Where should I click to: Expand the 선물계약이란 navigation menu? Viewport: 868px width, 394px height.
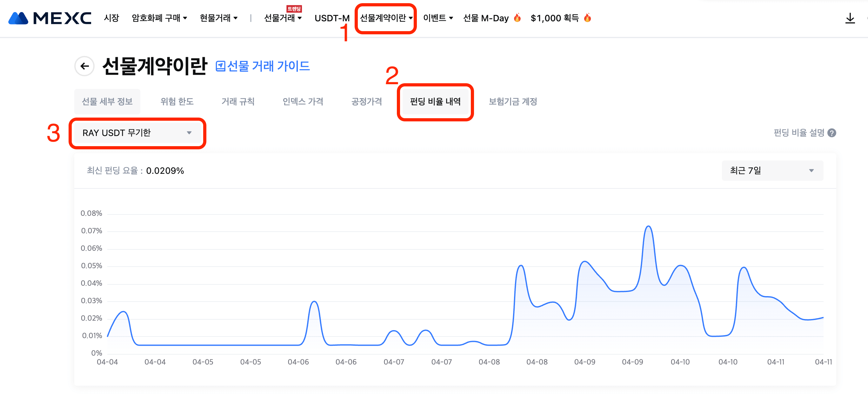pyautogui.click(x=386, y=18)
